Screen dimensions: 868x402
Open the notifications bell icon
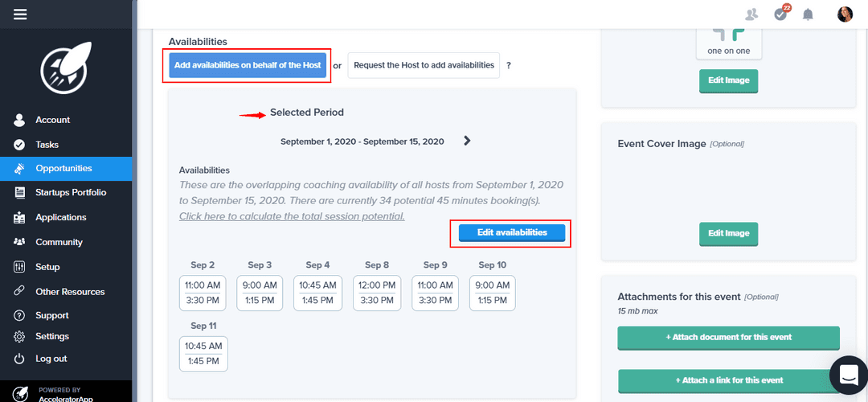(x=809, y=14)
